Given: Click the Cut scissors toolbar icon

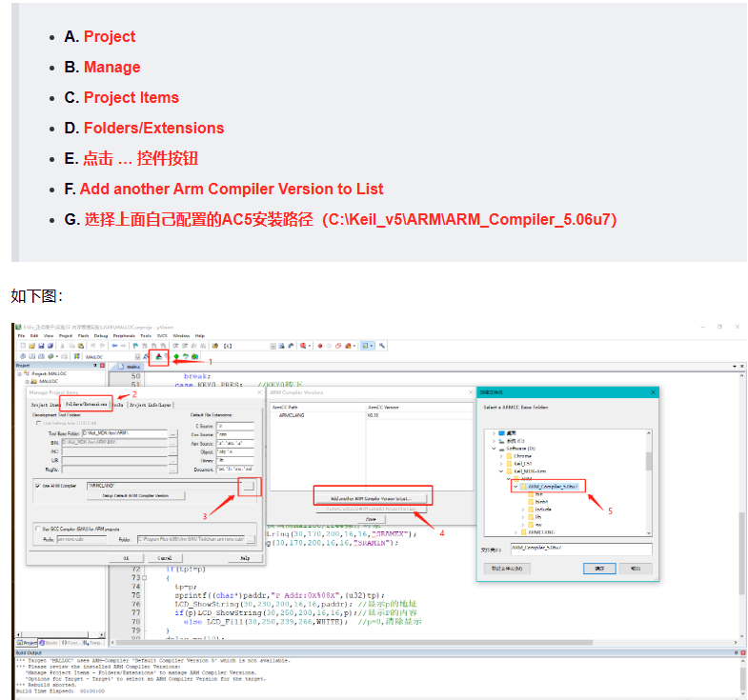Looking at the screenshot, I should pos(63,346).
